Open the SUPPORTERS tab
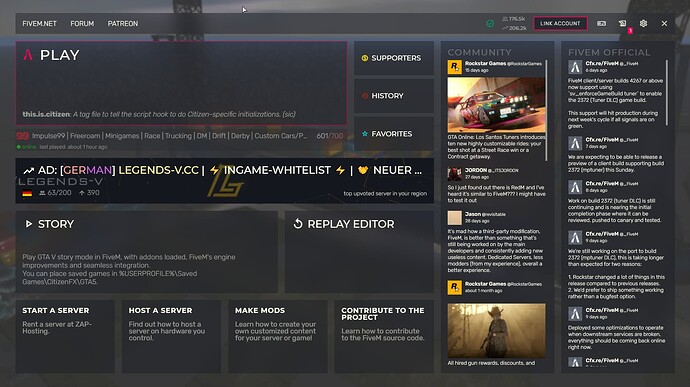The width and height of the screenshot is (690, 387). pyautogui.click(x=394, y=58)
